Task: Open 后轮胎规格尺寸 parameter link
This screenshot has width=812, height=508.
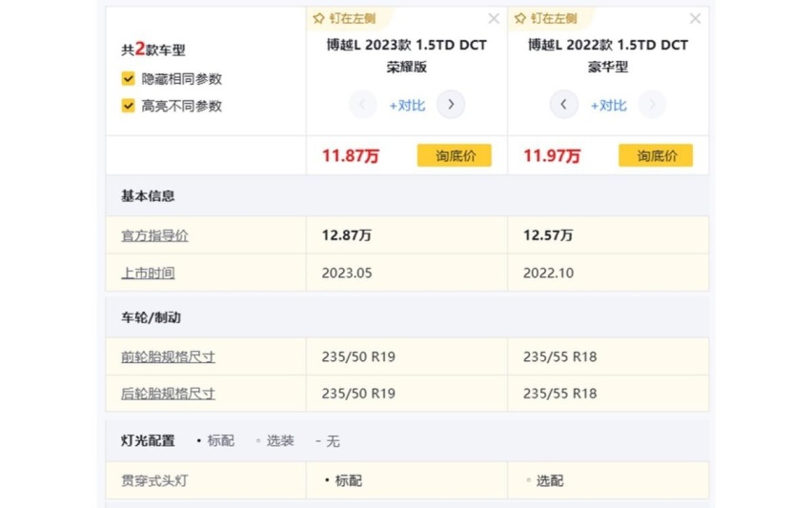Action: click(168, 394)
